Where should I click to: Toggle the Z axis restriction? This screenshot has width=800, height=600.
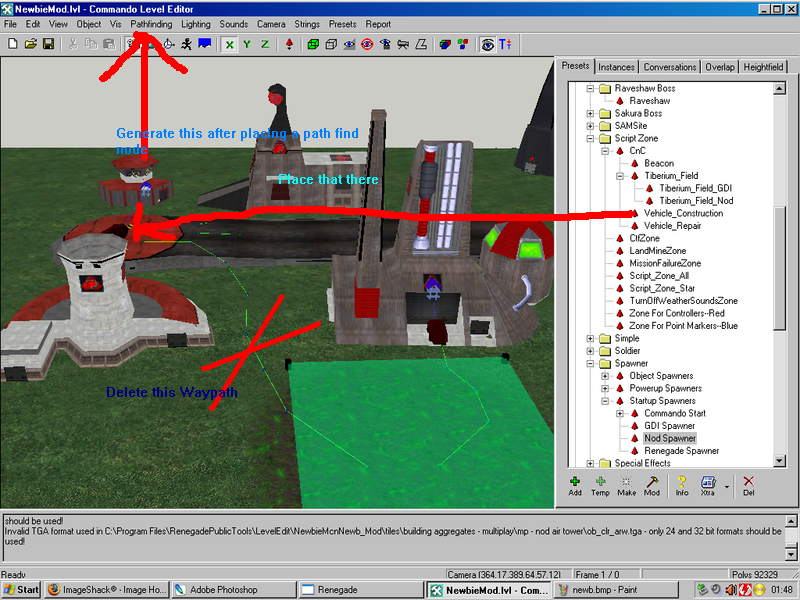click(265, 44)
